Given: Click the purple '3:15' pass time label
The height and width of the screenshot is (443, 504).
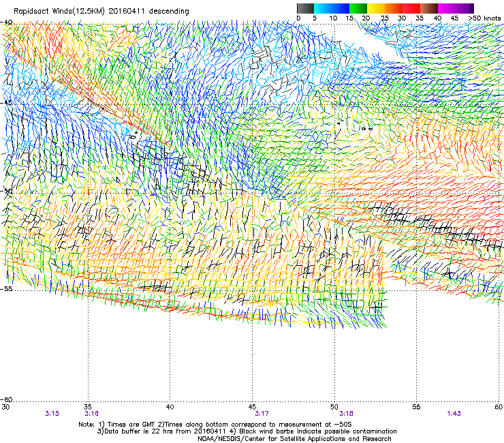Looking at the screenshot, I should click(x=52, y=414).
